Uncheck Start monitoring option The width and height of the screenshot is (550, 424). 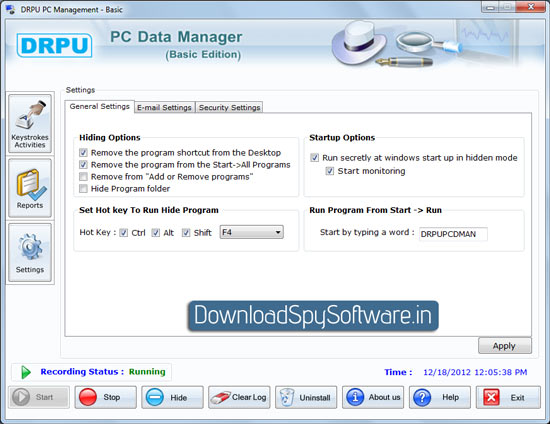(330, 171)
